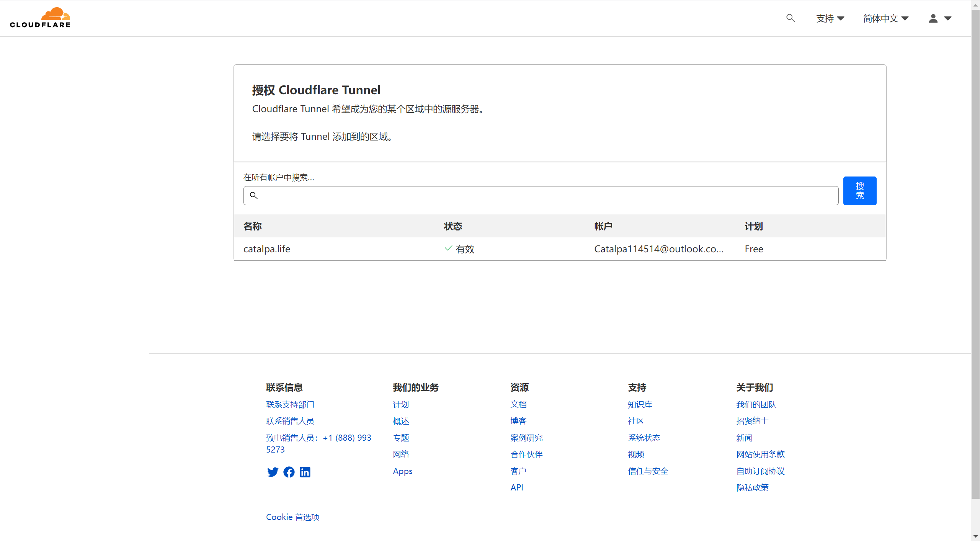The image size is (980, 541).
Task: Open the 招贤纳士 footer link
Action: click(752, 421)
